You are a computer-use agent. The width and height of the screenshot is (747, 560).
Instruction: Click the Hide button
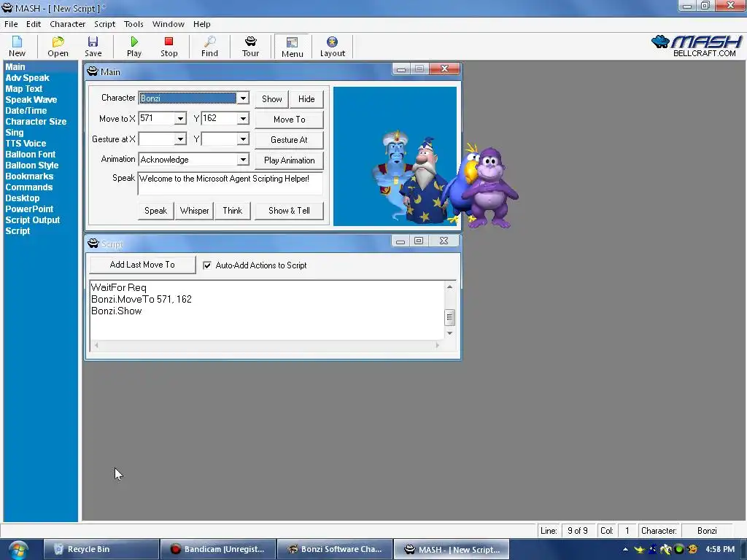306,99
